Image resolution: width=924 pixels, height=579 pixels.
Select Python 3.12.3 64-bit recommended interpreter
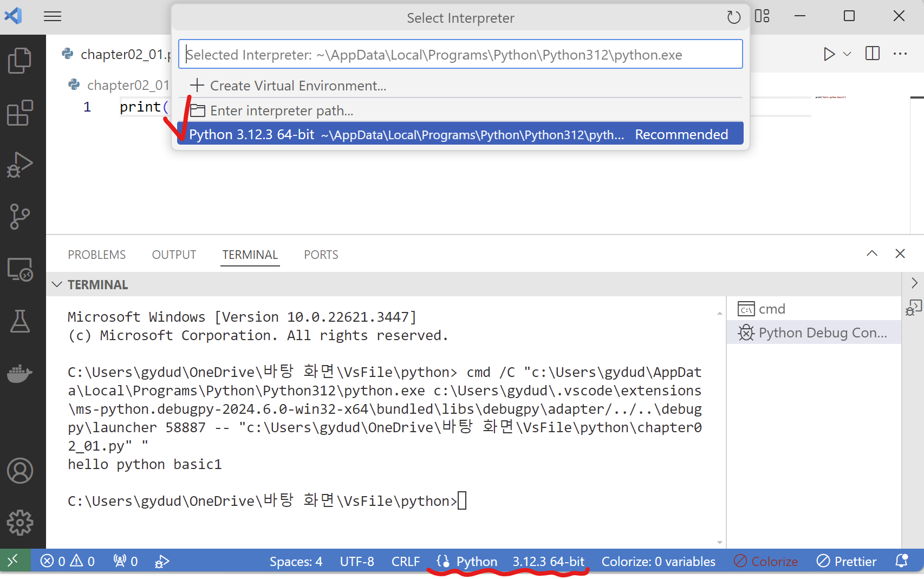click(x=460, y=134)
